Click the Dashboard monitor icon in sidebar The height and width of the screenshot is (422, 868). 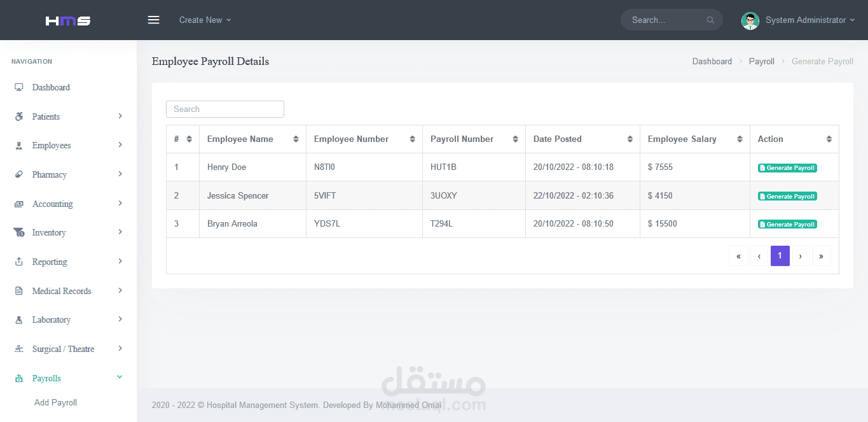(x=19, y=87)
